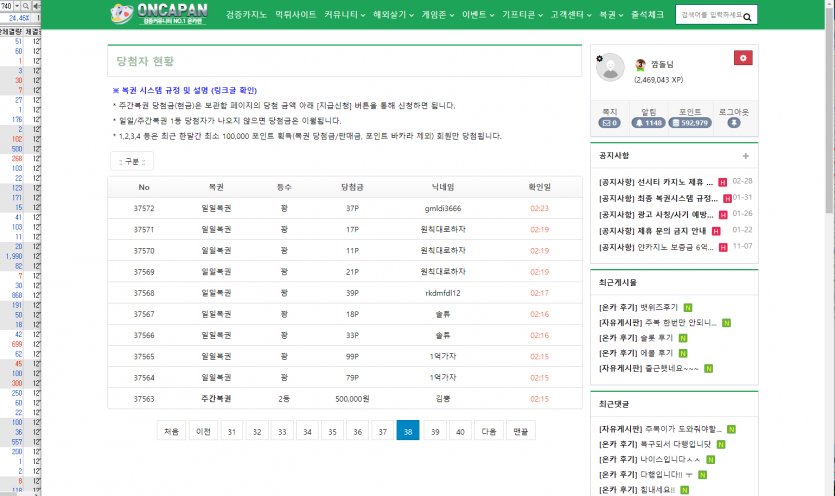Open the :: 구분 :: filter dropdown
The width and height of the screenshot is (835, 496).
click(132, 161)
